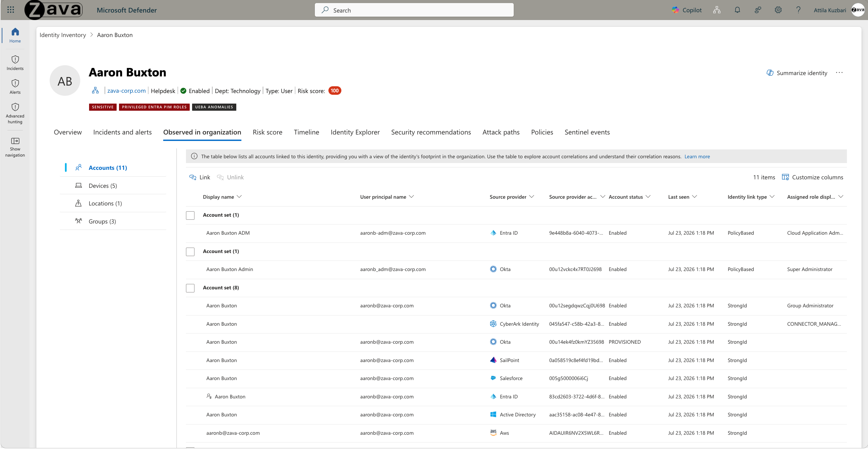The height and width of the screenshot is (449, 868).
Task: Click the info icon in the banner
Action: 194,156
